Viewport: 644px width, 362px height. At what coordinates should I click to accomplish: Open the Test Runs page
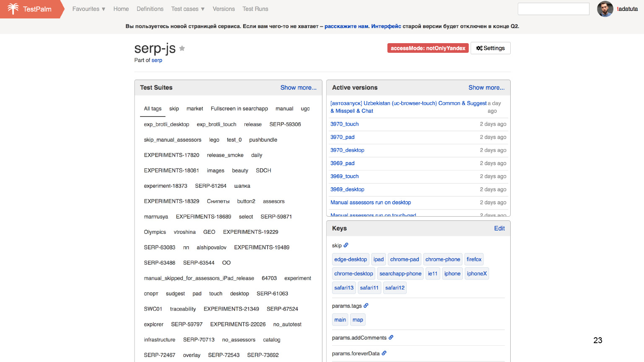pyautogui.click(x=255, y=9)
